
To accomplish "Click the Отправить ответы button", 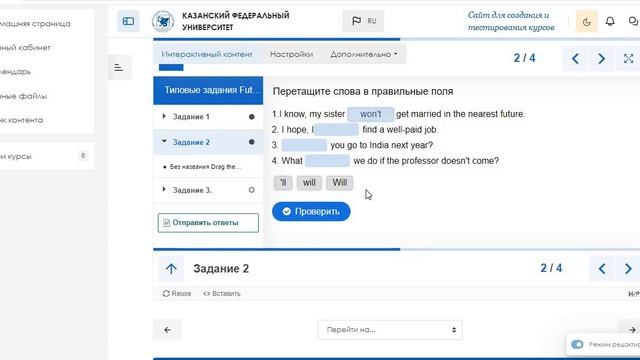I will coord(208,223).
